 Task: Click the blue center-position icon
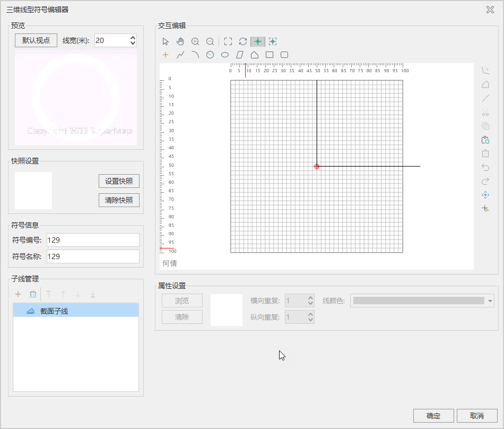[485, 195]
